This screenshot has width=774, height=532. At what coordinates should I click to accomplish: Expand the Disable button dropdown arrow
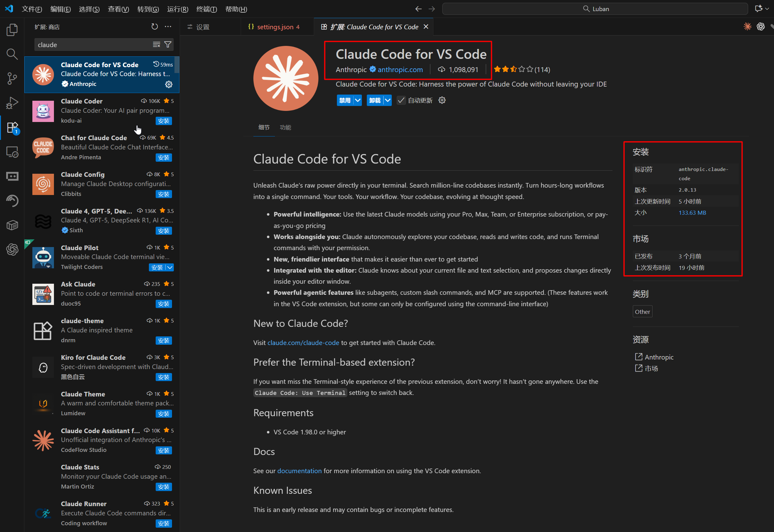(358, 100)
